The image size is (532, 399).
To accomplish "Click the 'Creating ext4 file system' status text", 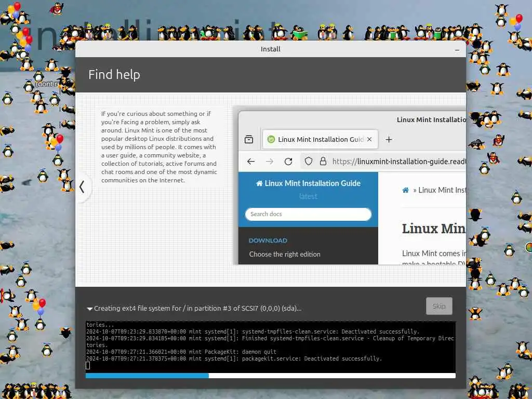I will click(x=197, y=309).
